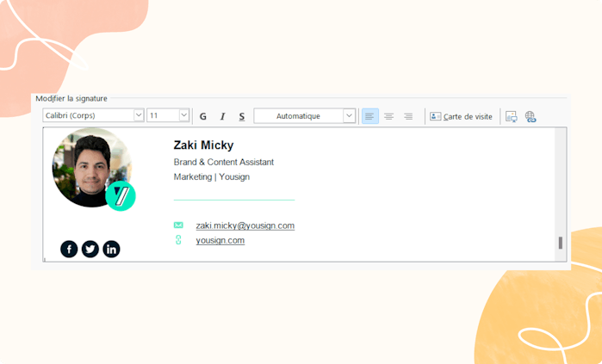Open the Carte de visite option
Image resolution: width=602 pixels, height=364 pixels.
(x=461, y=117)
